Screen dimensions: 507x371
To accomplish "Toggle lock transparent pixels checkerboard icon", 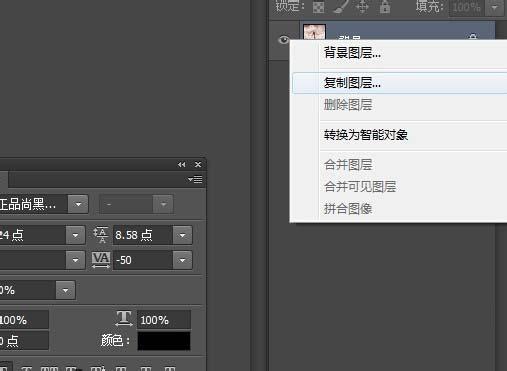I will click(318, 7).
